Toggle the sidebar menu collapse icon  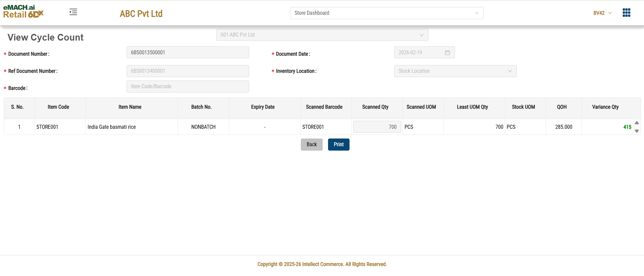(73, 12)
